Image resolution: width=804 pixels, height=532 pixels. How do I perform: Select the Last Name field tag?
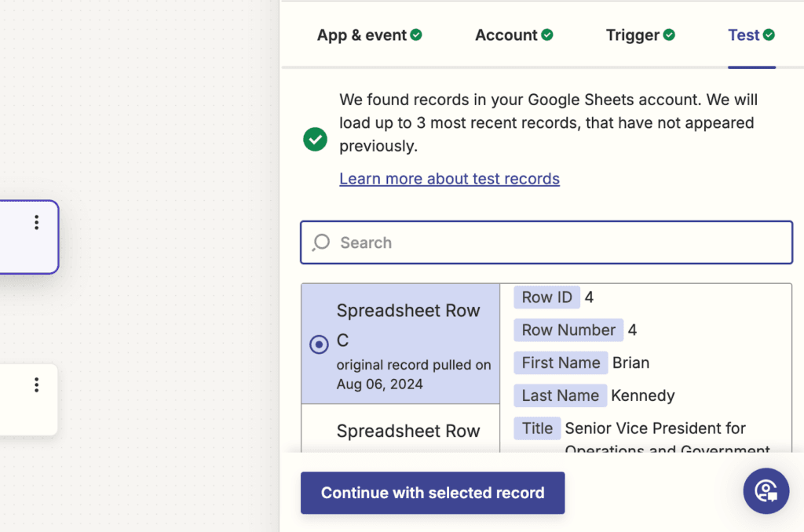tap(560, 395)
